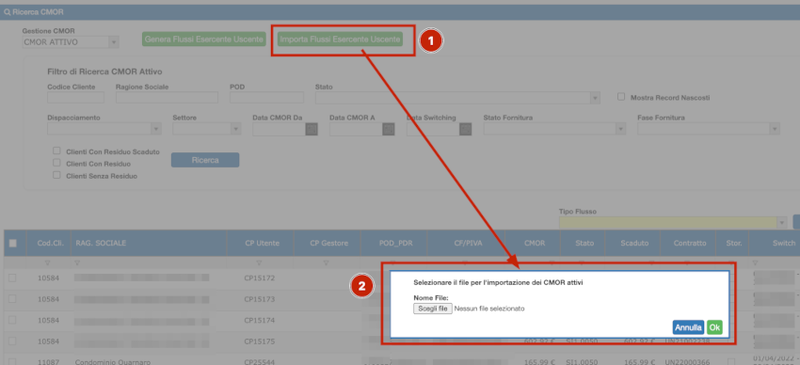800x365 pixels.
Task: Click Genera Flussi Esercente Uscente button
Action: click(x=204, y=39)
